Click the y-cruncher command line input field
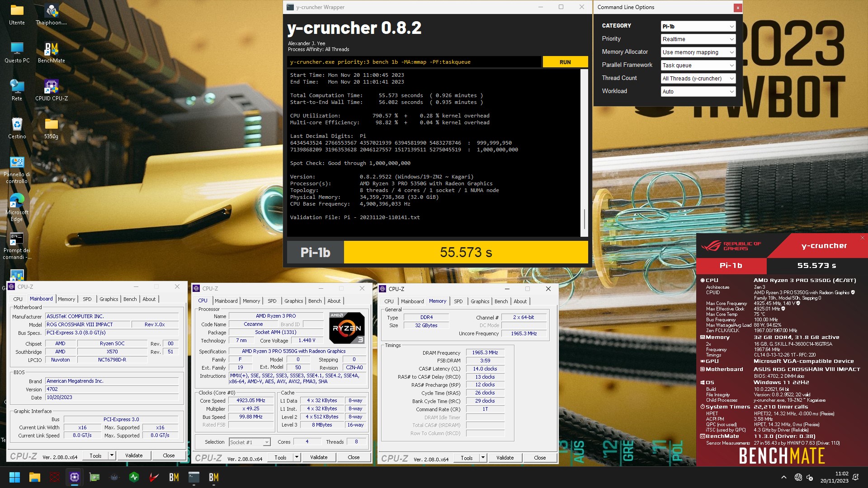The image size is (868, 488). coord(414,62)
